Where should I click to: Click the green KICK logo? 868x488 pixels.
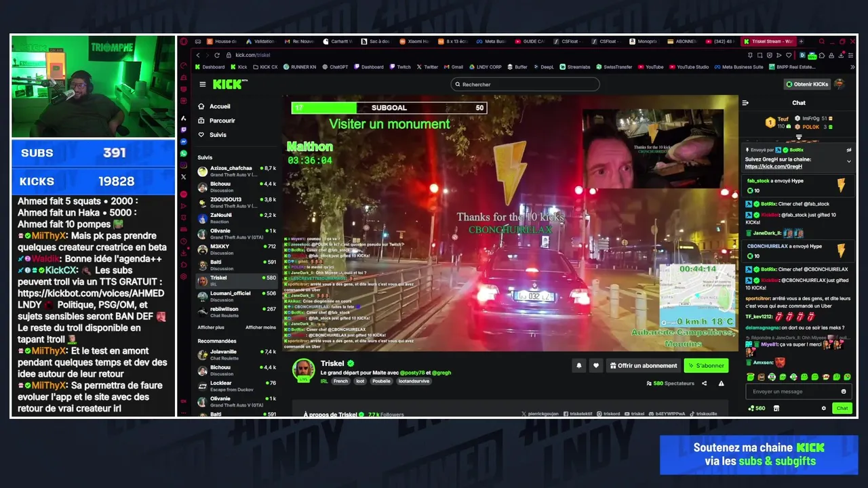(227, 84)
